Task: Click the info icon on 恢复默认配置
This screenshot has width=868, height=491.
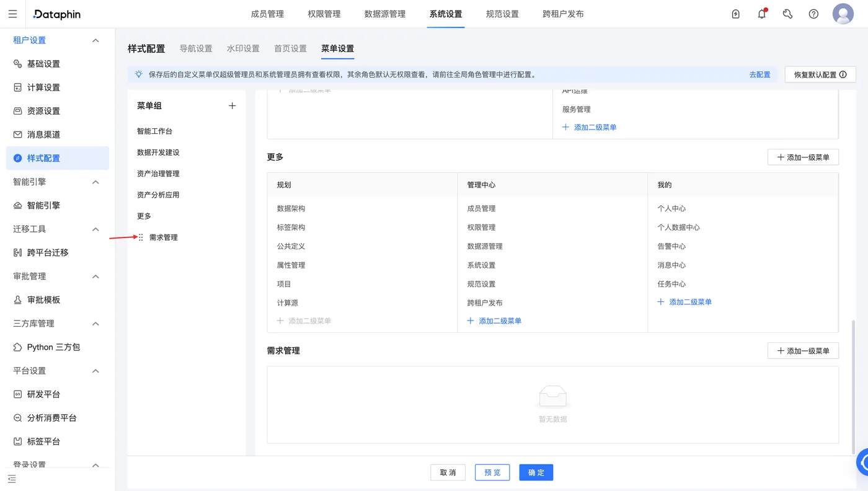Action: click(843, 74)
